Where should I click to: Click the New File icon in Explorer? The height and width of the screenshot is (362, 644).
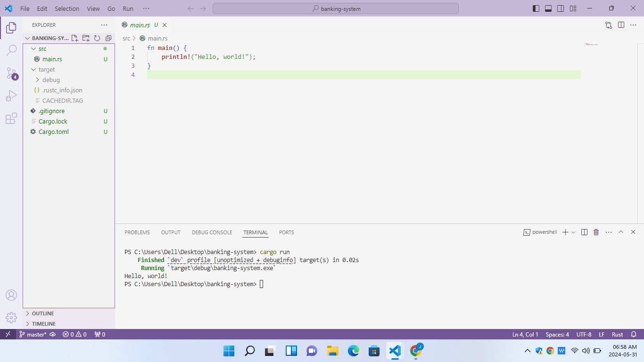click(x=74, y=38)
